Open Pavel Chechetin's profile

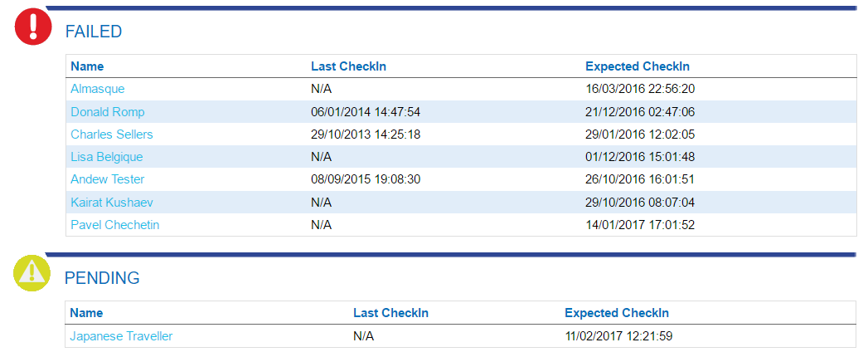click(115, 224)
